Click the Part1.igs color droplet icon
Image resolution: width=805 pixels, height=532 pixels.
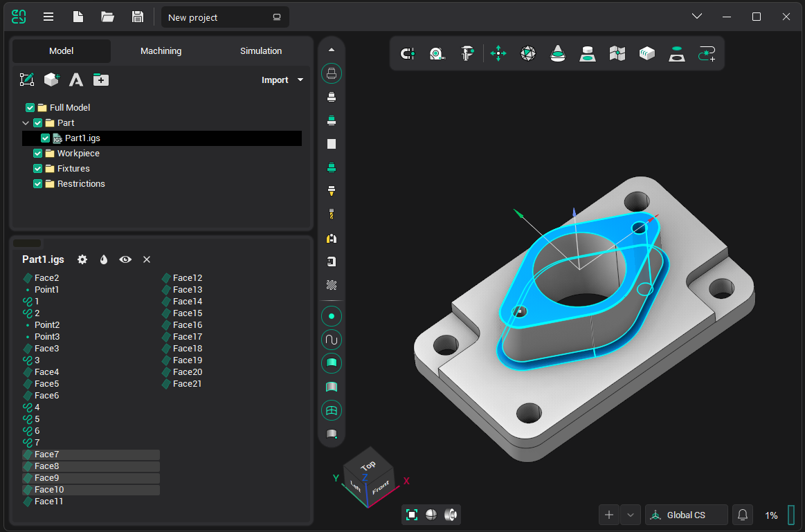point(104,259)
